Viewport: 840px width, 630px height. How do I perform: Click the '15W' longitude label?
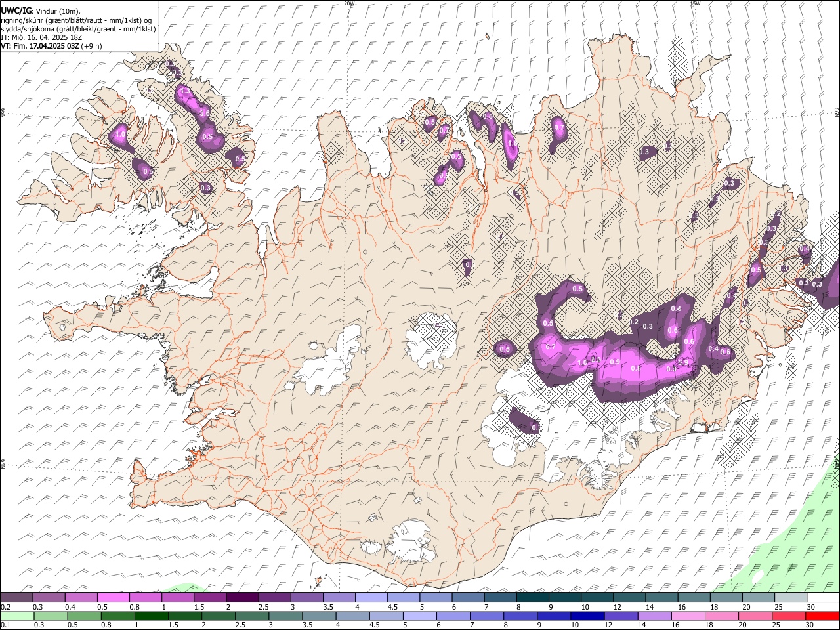tap(695, 3)
